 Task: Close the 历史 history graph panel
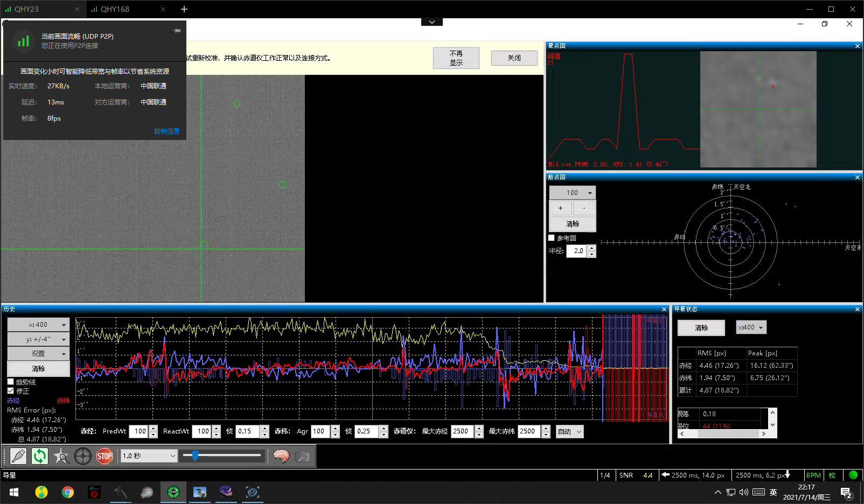pyautogui.click(x=664, y=309)
